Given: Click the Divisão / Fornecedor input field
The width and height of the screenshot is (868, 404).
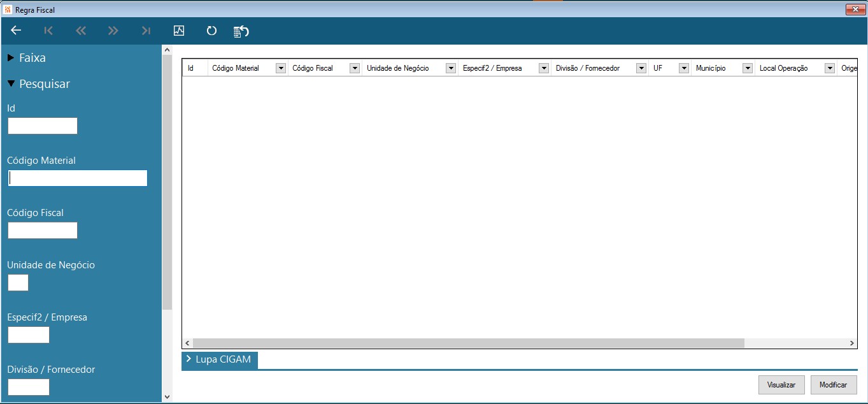Looking at the screenshot, I should click(x=29, y=387).
